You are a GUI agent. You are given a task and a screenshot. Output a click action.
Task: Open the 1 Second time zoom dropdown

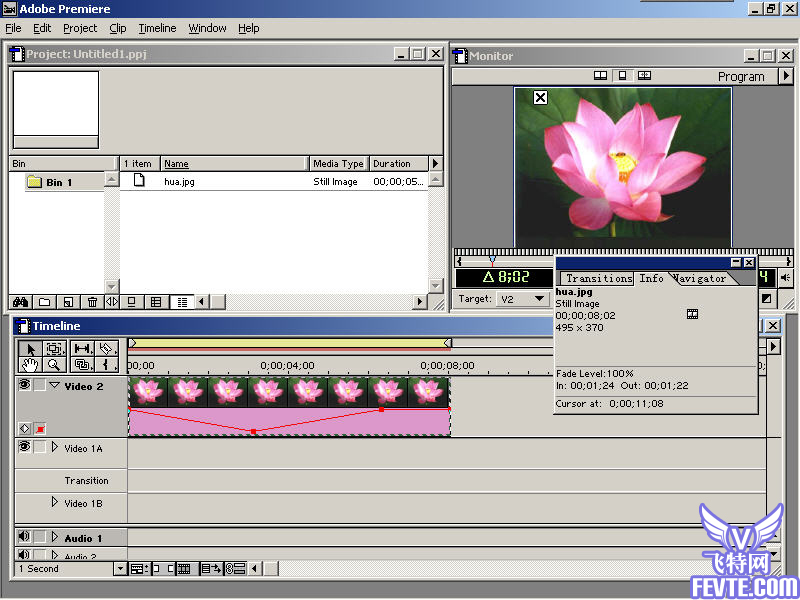point(120,569)
